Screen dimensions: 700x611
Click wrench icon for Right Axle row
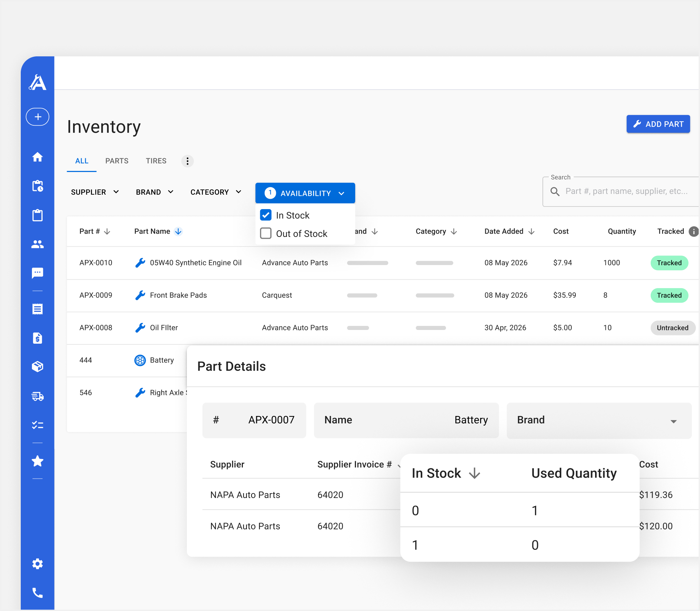tap(140, 393)
